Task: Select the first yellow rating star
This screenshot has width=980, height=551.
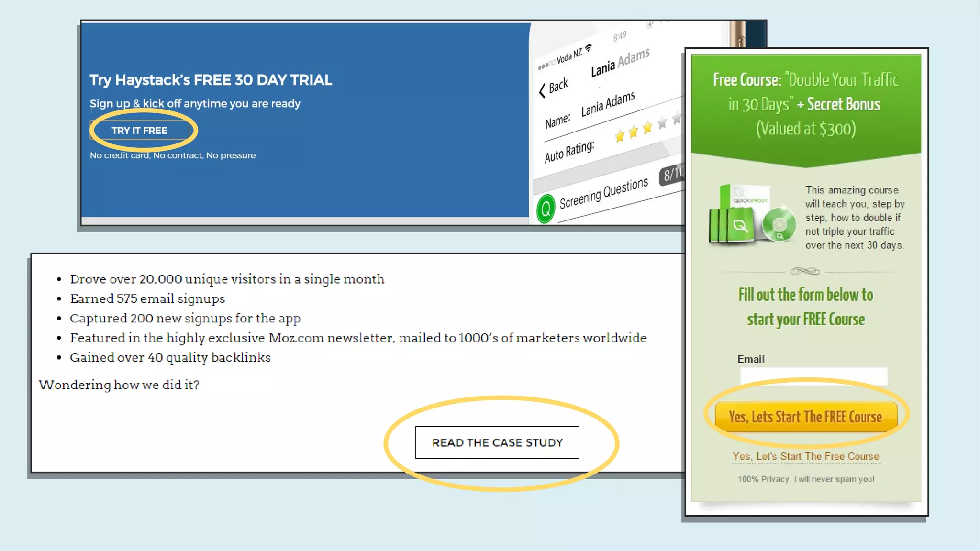Action: click(620, 136)
